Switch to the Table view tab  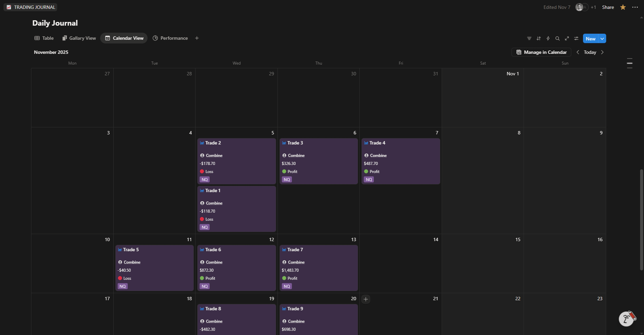click(44, 38)
